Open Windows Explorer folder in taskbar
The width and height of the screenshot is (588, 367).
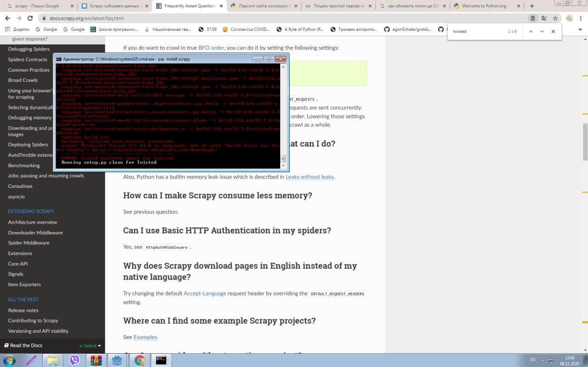53,360
